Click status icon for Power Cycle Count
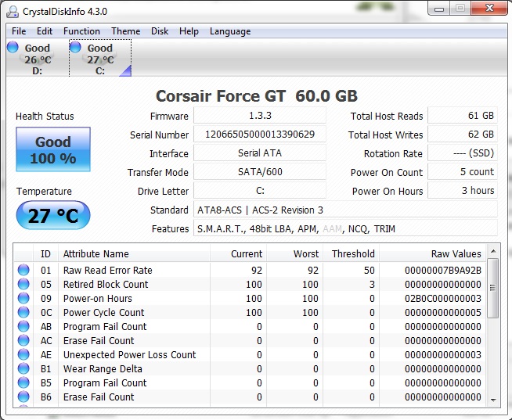Image resolution: width=512 pixels, height=420 pixels. [x=23, y=312]
